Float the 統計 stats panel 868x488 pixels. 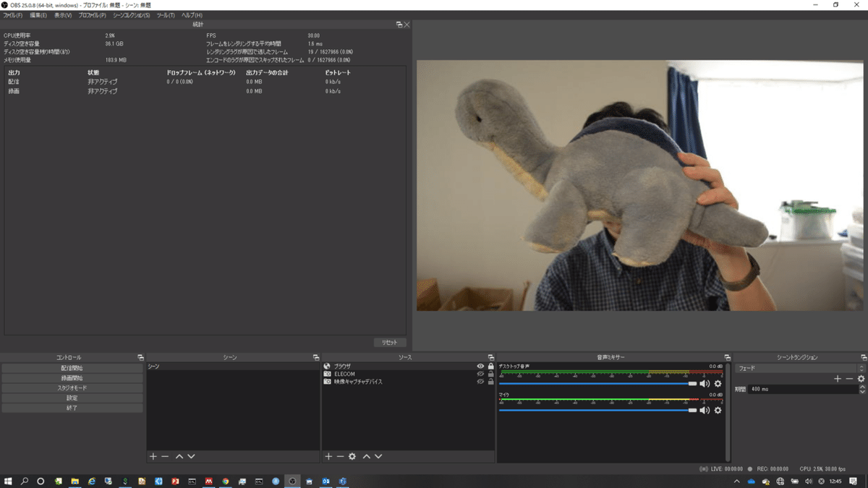click(399, 25)
